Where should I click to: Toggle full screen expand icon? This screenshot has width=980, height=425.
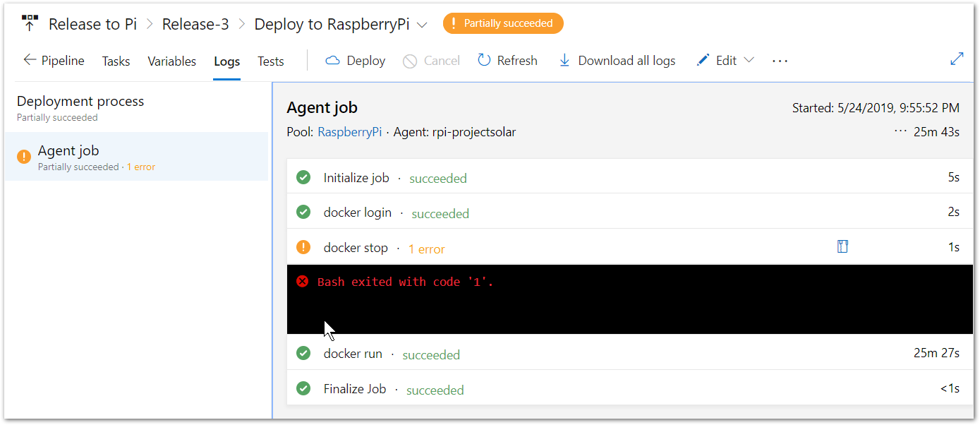[957, 59]
